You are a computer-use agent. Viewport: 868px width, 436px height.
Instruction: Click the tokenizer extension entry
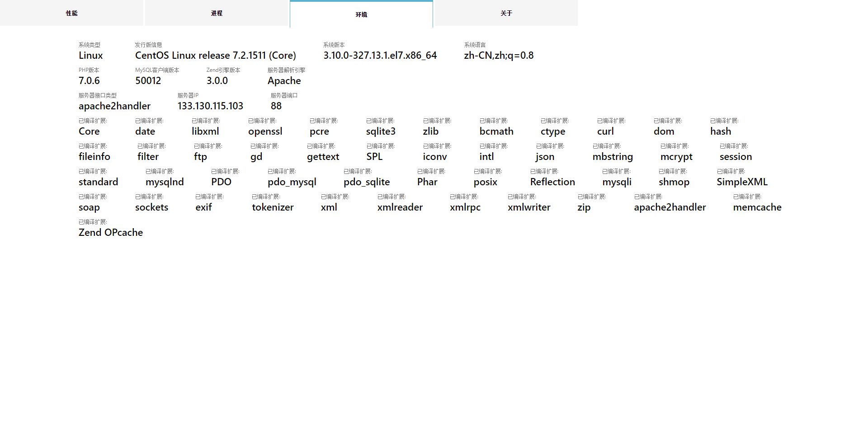coord(273,207)
